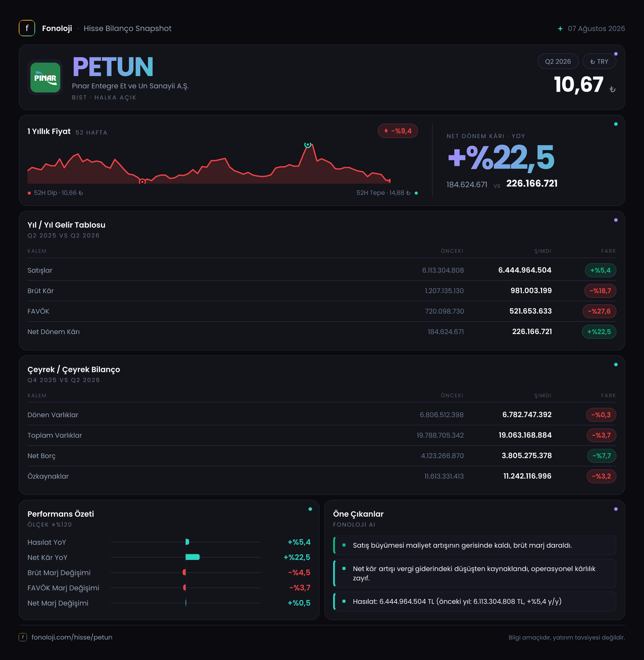Click the Net Dönem Kârı +%22,5 badge

(599, 332)
